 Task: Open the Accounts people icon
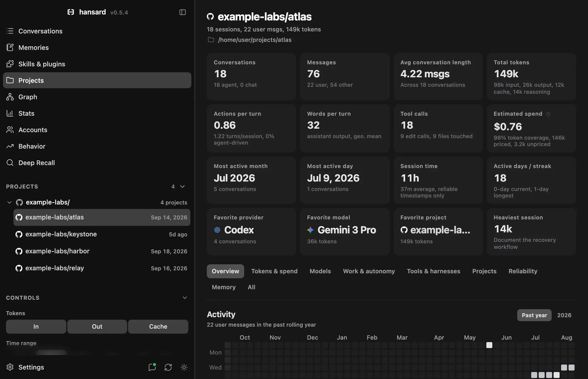pyautogui.click(x=10, y=130)
